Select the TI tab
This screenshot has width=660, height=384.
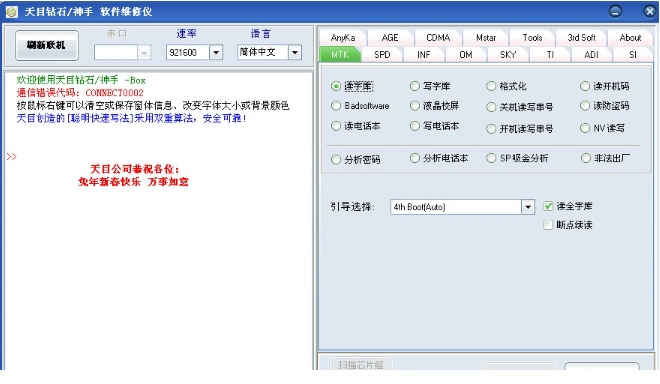(x=550, y=55)
